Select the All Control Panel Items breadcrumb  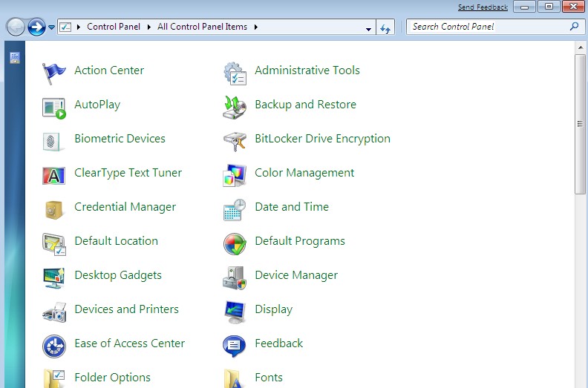click(202, 27)
